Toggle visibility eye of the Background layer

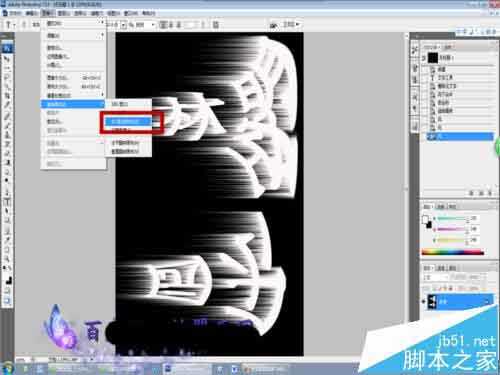pos(424,302)
